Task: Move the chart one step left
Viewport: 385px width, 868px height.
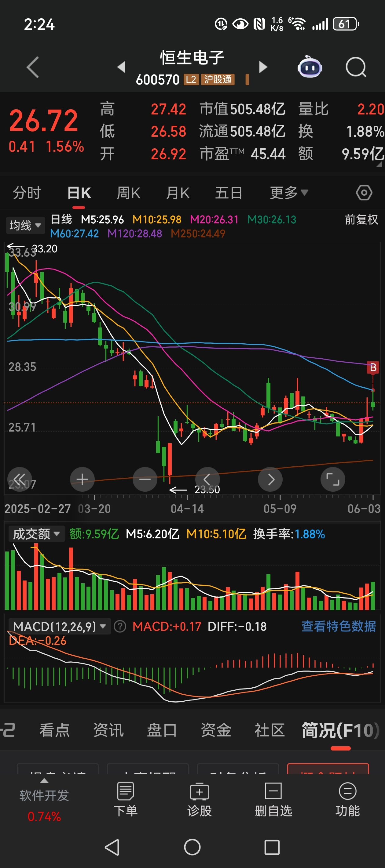Action: pos(207,479)
